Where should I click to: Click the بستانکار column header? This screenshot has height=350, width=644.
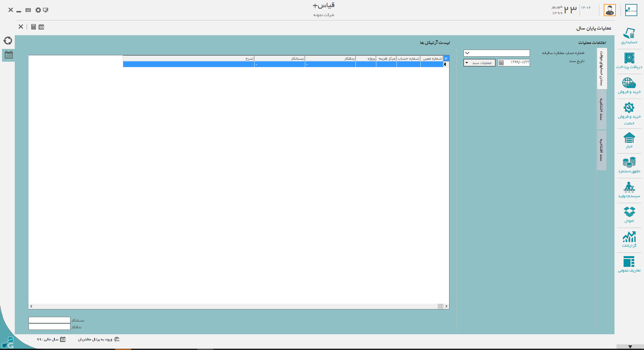coord(280,59)
